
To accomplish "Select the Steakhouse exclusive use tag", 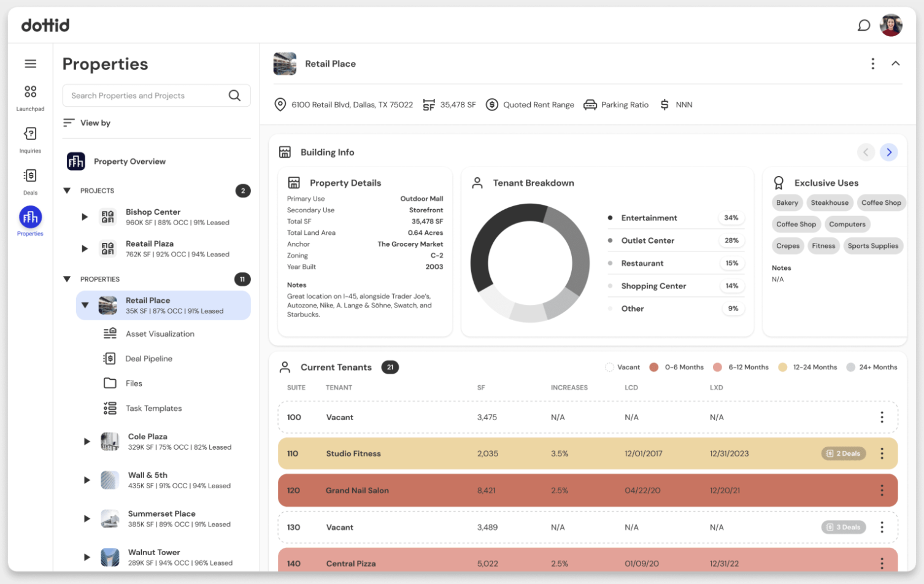I will click(830, 203).
